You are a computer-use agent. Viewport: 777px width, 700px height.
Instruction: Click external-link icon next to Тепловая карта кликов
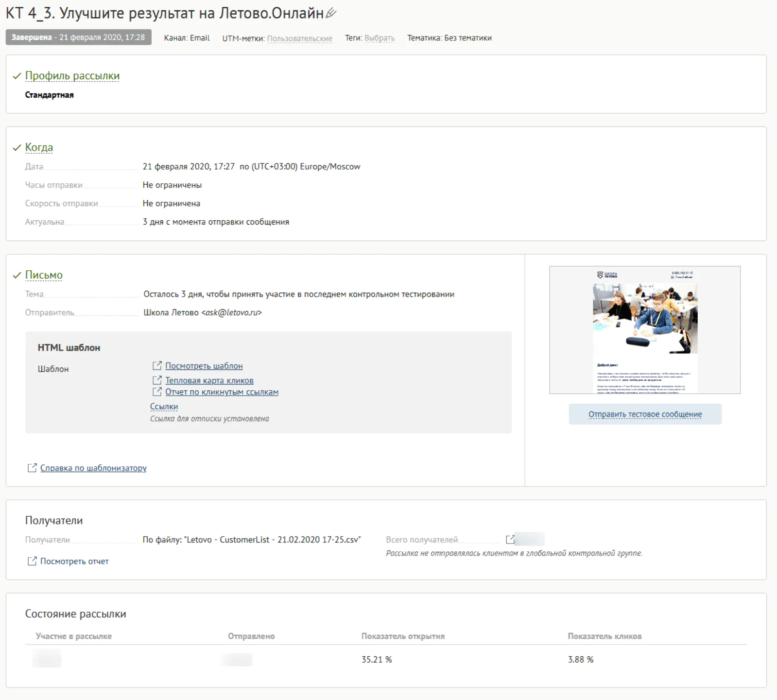[x=157, y=380]
